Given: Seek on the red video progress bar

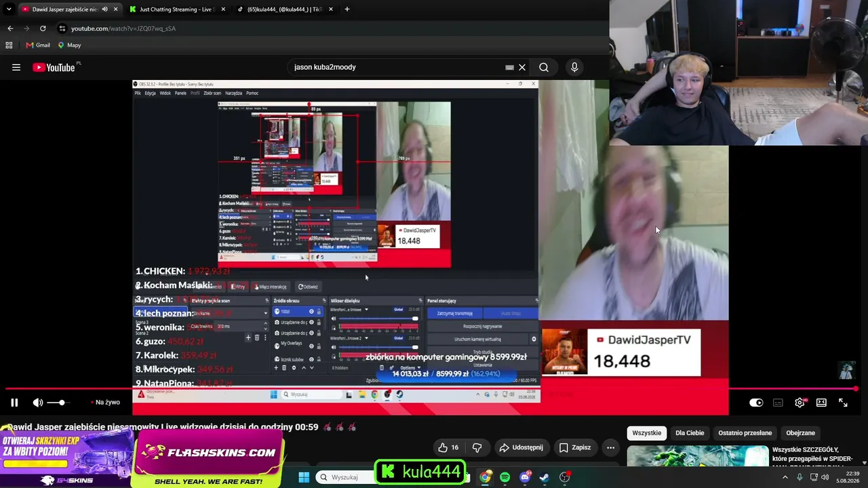Looking at the screenshot, I should point(431,389).
